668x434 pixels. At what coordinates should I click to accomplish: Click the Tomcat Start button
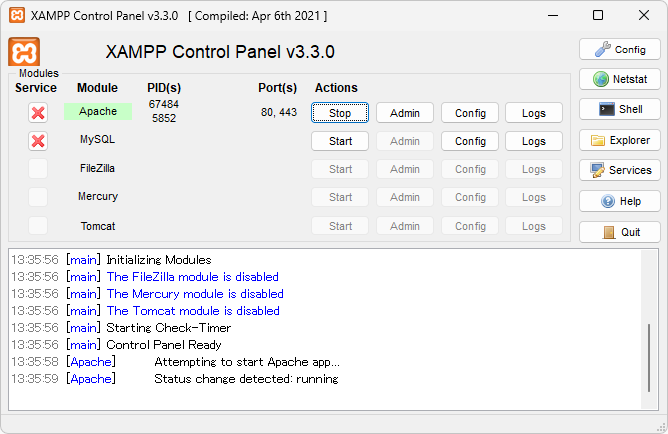(x=340, y=226)
